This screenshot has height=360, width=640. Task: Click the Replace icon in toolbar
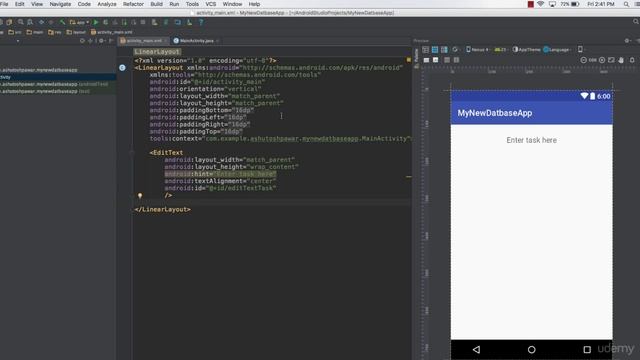(x=29, y=22)
